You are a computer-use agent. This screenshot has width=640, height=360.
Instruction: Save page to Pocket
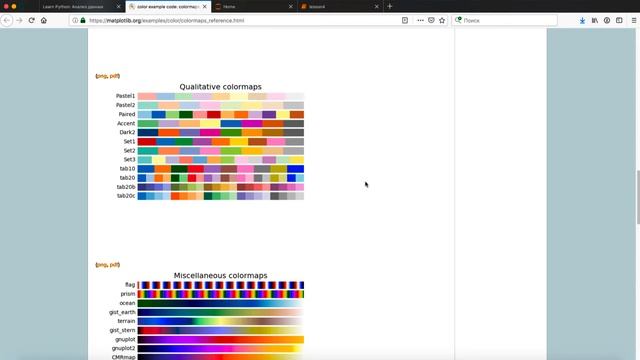point(431,20)
